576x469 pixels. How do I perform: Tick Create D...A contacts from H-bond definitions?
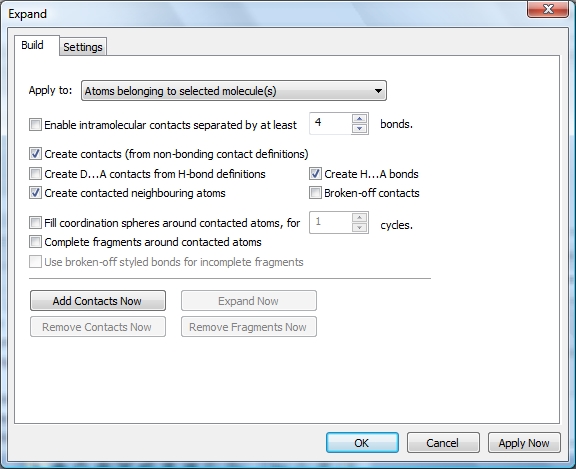(35, 173)
